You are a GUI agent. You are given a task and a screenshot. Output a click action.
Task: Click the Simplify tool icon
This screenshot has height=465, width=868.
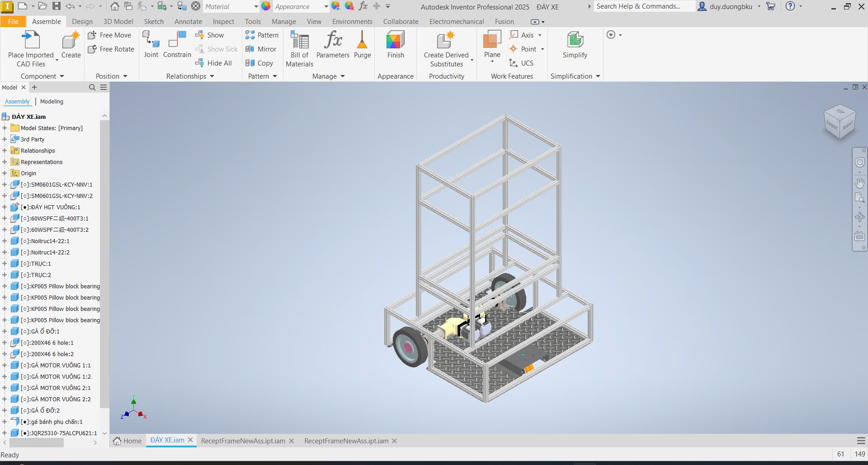pos(575,40)
